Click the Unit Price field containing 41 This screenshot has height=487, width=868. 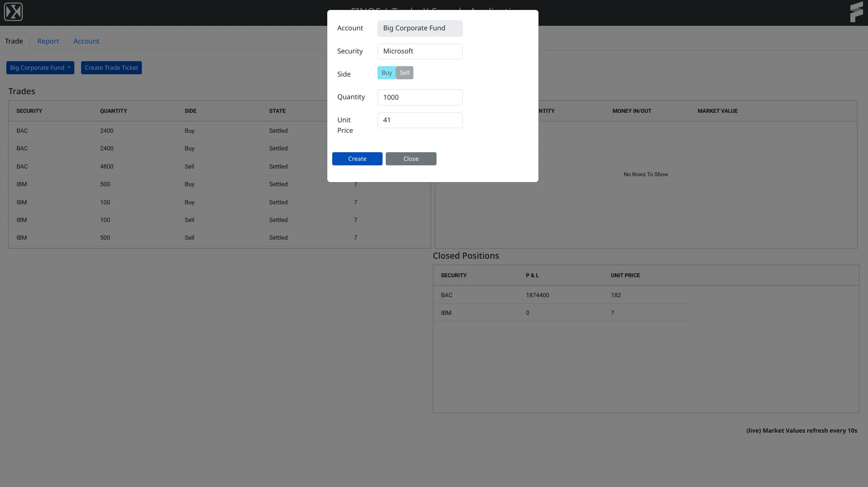(419, 120)
